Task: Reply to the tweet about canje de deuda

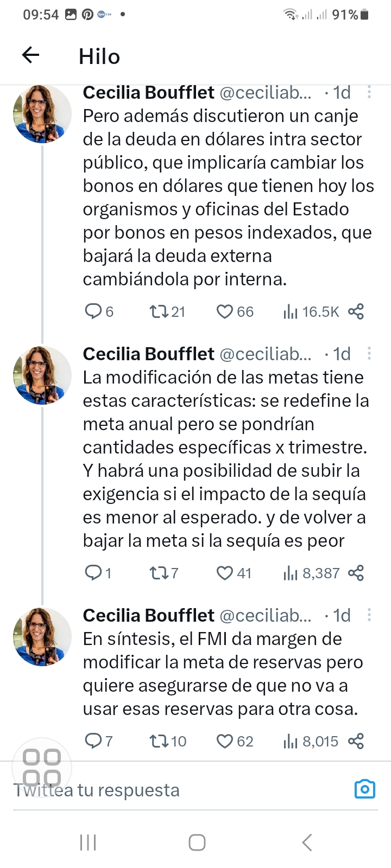Action: pyautogui.click(x=94, y=311)
